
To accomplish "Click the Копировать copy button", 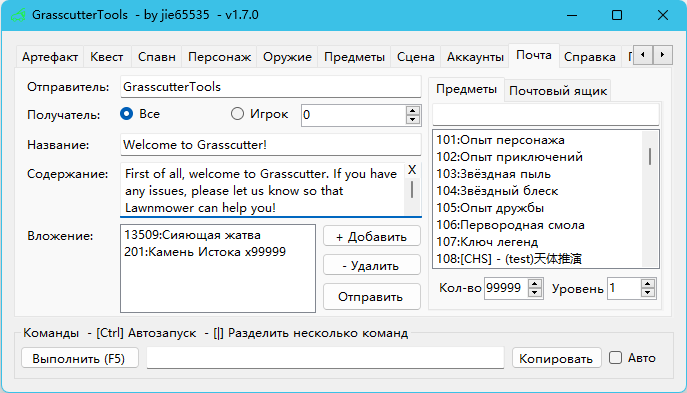I will pyautogui.click(x=556, y=358).
